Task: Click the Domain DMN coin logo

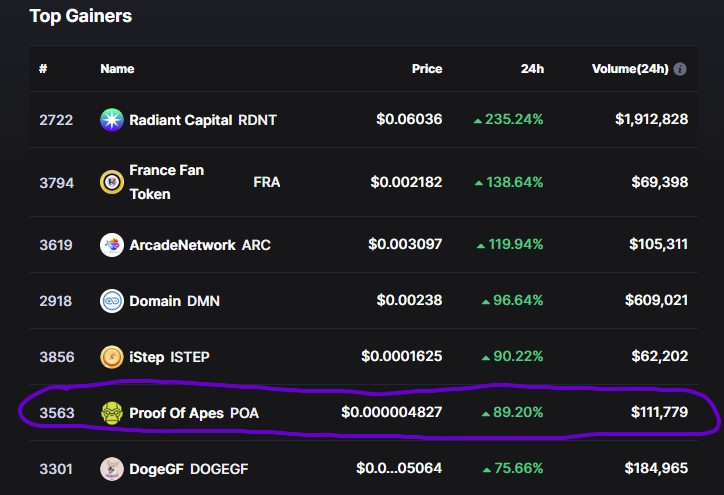Action: pos(112,301)
